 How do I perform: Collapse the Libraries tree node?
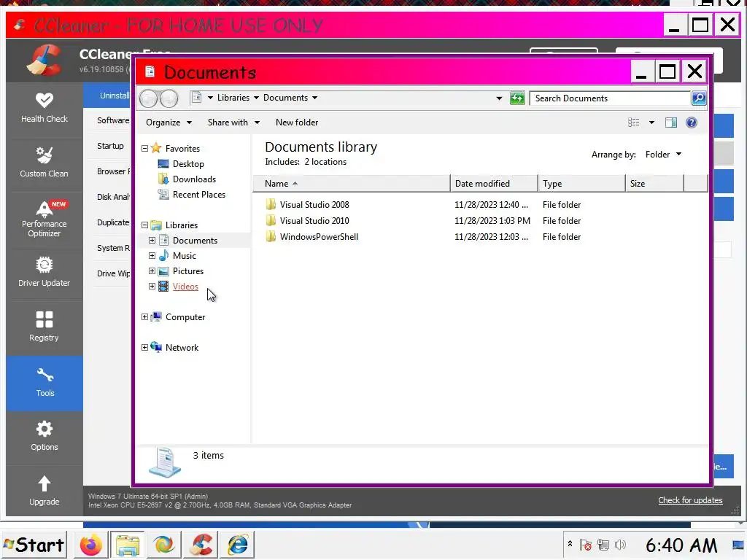[145, 225]
